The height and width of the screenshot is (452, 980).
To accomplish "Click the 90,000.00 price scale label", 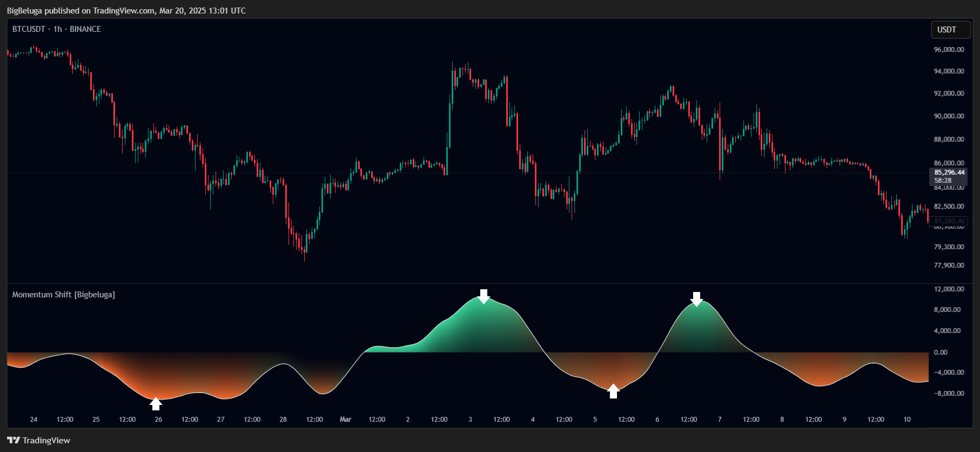I will [949, 116].
